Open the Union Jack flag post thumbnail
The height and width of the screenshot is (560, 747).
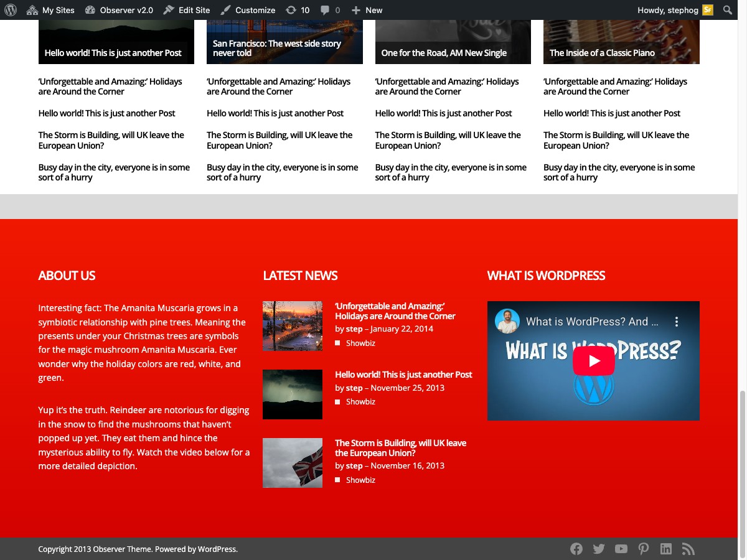point(293,462)
